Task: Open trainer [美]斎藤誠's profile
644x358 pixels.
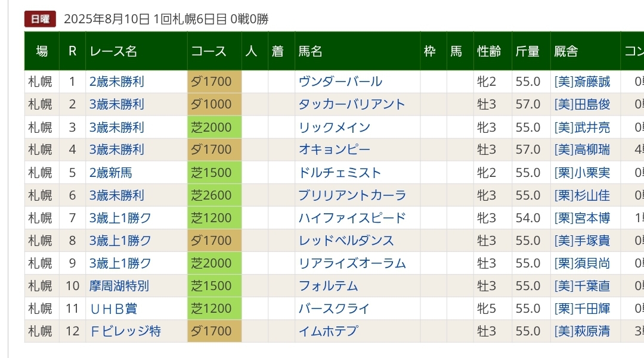Action: pyautogui.click(x=582, y=82)
